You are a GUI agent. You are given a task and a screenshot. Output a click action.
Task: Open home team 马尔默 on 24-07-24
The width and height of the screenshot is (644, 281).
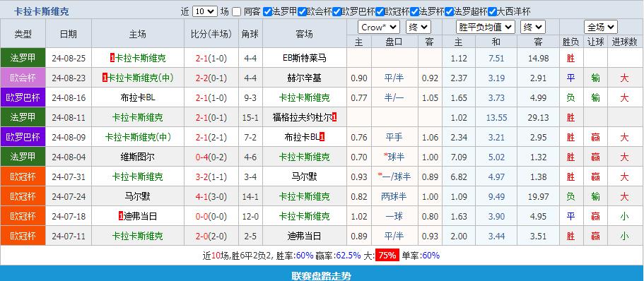point(138,196)
